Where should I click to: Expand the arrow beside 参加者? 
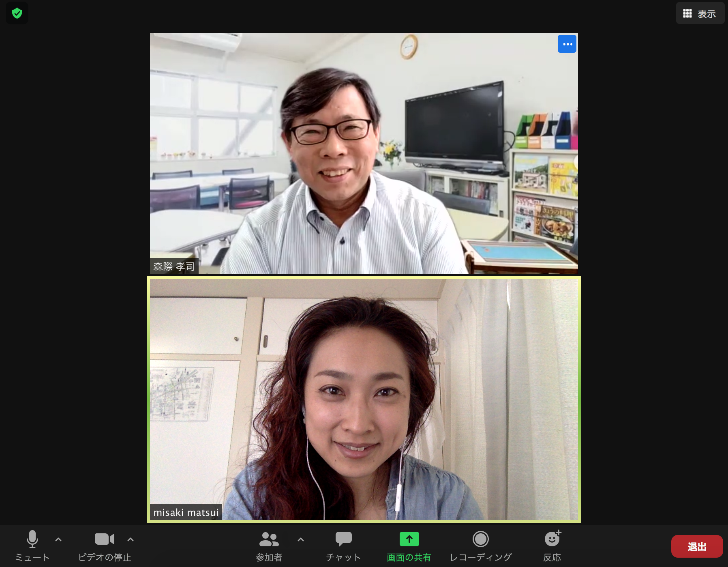tap(301, 539)
